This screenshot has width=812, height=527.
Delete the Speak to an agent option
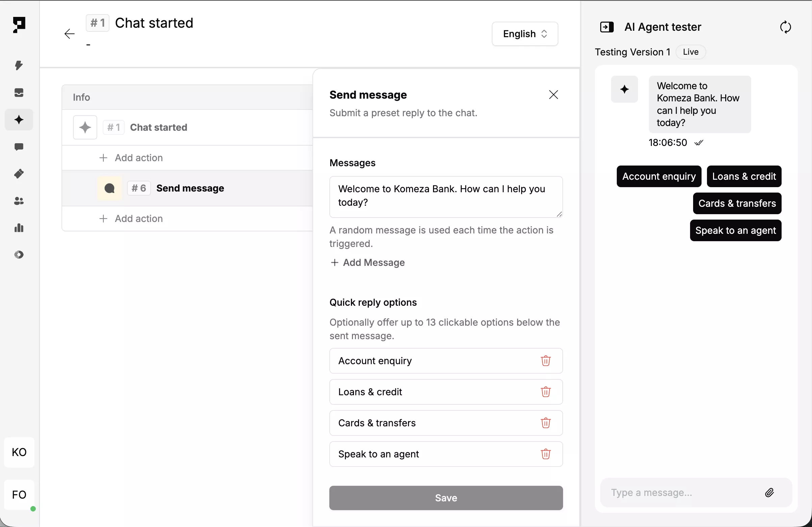(x=545, y=454)
